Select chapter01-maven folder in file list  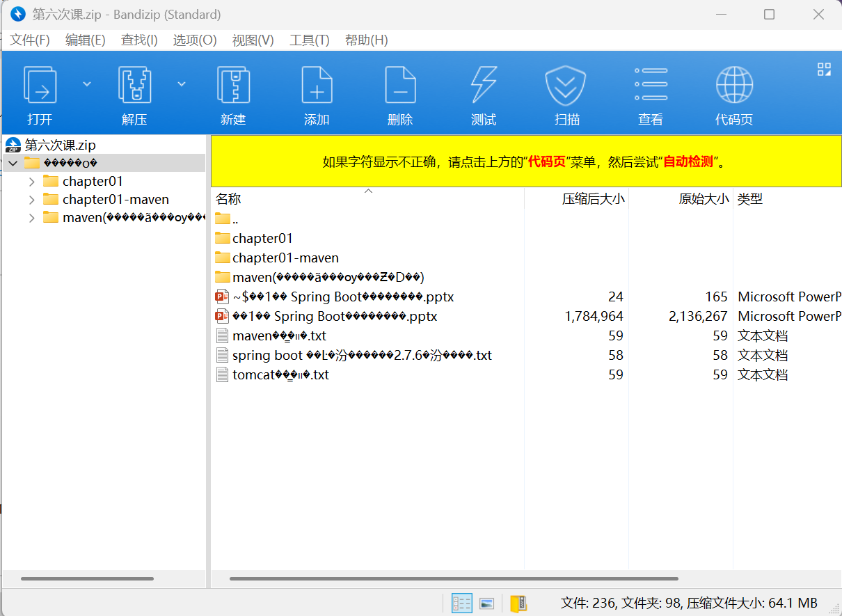[526, 258]
